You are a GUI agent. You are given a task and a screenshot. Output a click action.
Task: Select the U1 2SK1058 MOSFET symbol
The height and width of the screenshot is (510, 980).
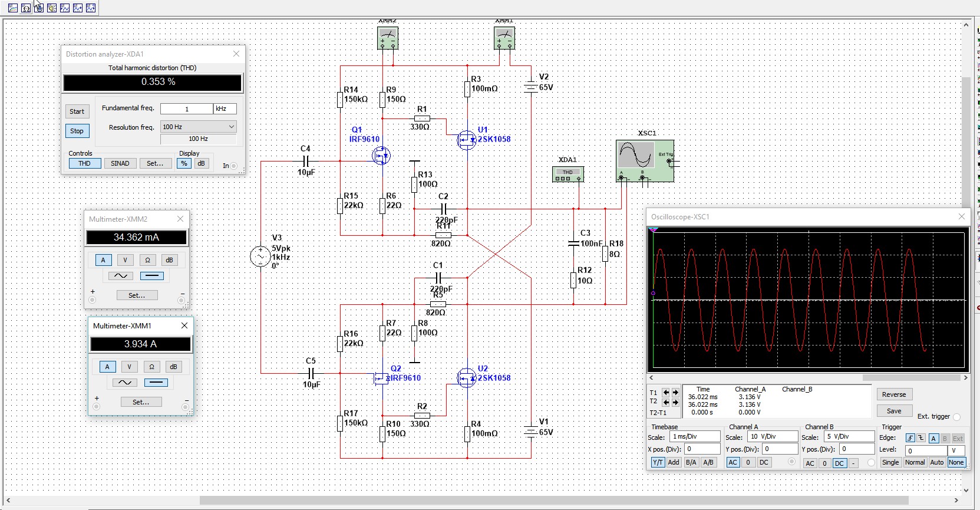point(466,140)
